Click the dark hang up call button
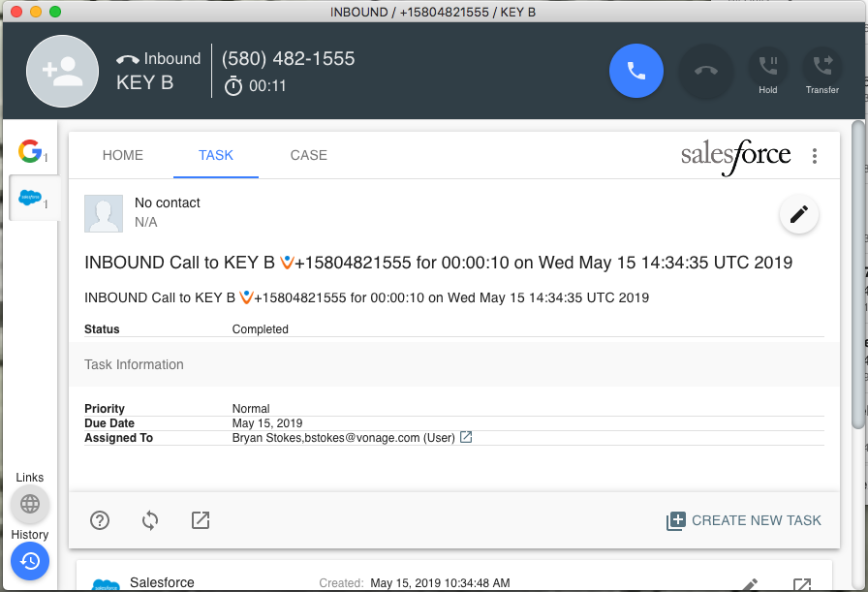This screenshot has width=868, height=592. 706,71
